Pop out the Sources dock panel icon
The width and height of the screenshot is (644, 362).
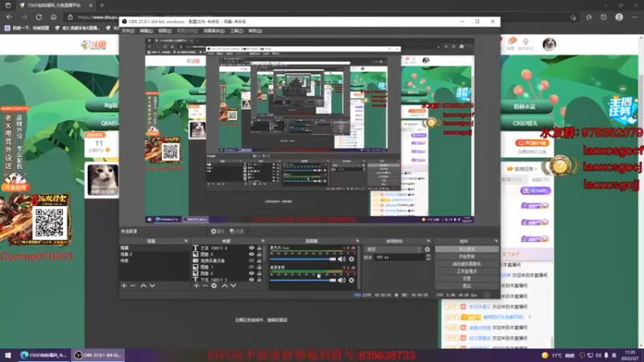(263, 241)
